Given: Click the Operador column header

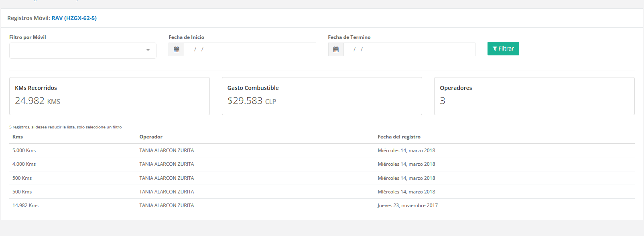Looking at the screenshot, I should pyautogui.click(x=151, y=137).
